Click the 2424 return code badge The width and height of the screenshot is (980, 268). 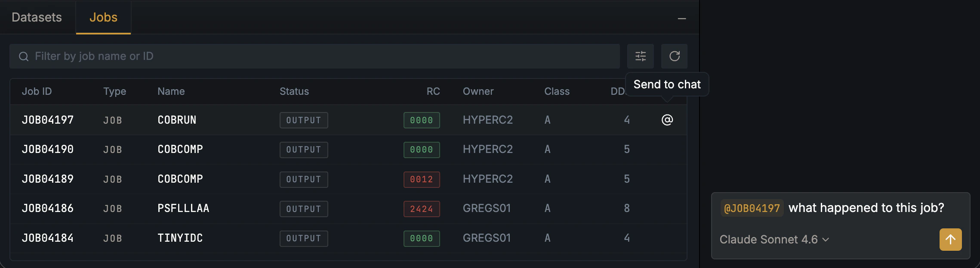pos(422,209)
